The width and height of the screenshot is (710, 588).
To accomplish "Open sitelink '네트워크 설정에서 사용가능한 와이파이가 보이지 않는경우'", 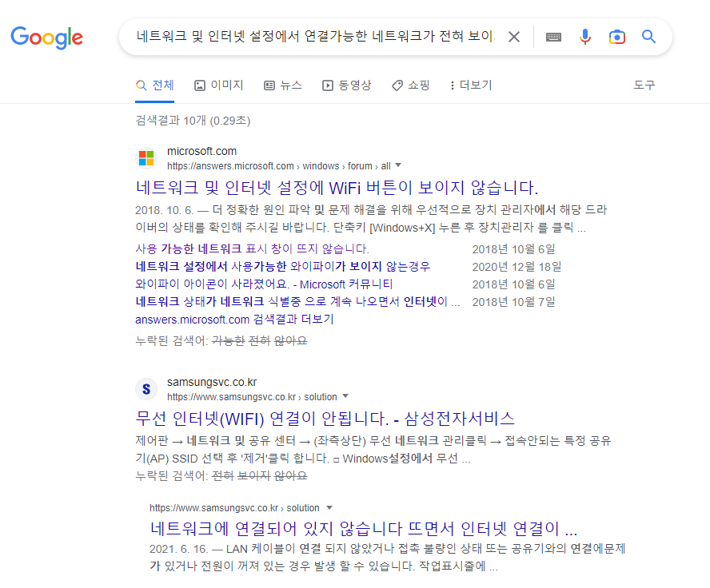I will point(282,266).
